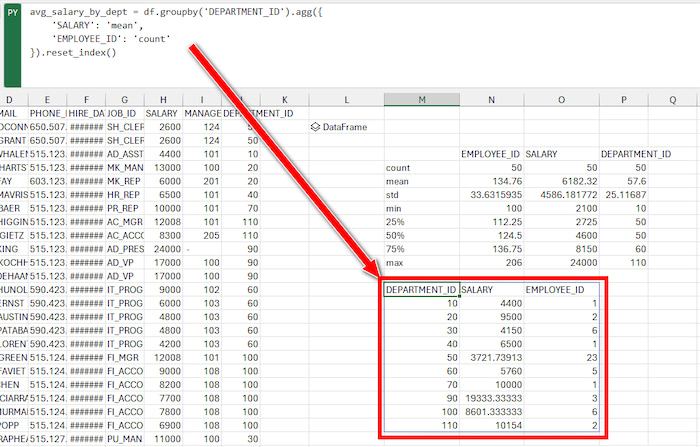Click the EMPLOYEE_ID header in the red-boxed table
The image size is (700, 447).
point(555,290)
